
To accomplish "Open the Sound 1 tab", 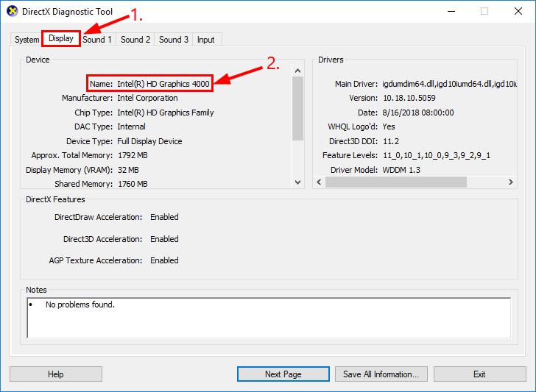I will tap(97, 40).
